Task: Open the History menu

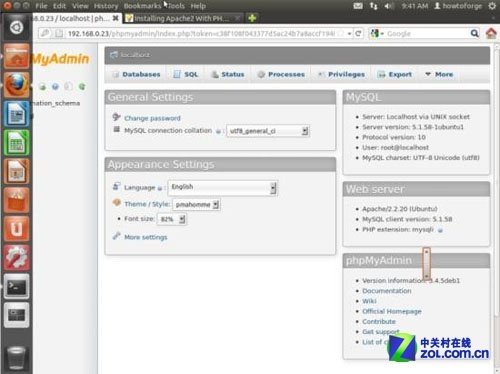Action: tap(106, 6)
